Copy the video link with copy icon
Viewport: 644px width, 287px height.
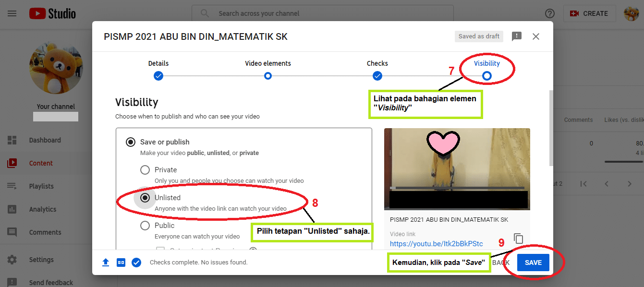[x=518, y=239]
